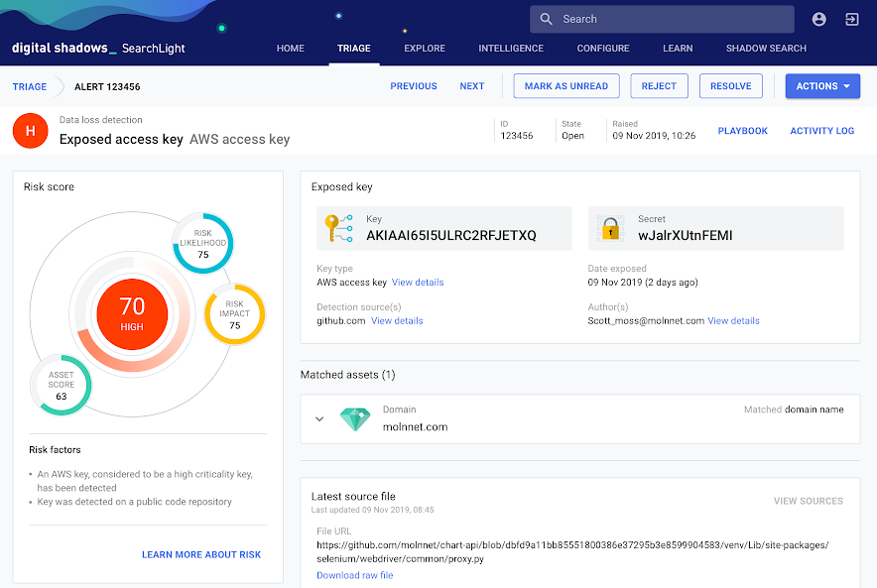Click the State value Open

tap(572, 136)
